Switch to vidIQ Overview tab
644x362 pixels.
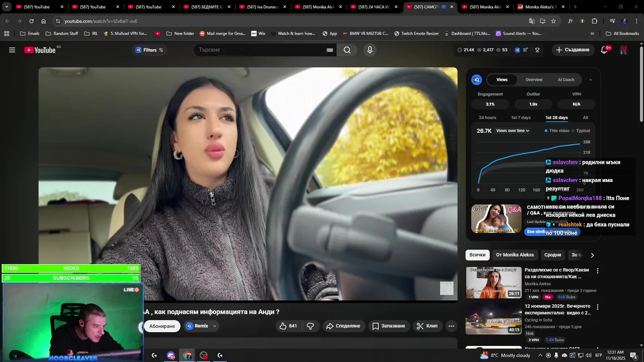tap(534, 79)
